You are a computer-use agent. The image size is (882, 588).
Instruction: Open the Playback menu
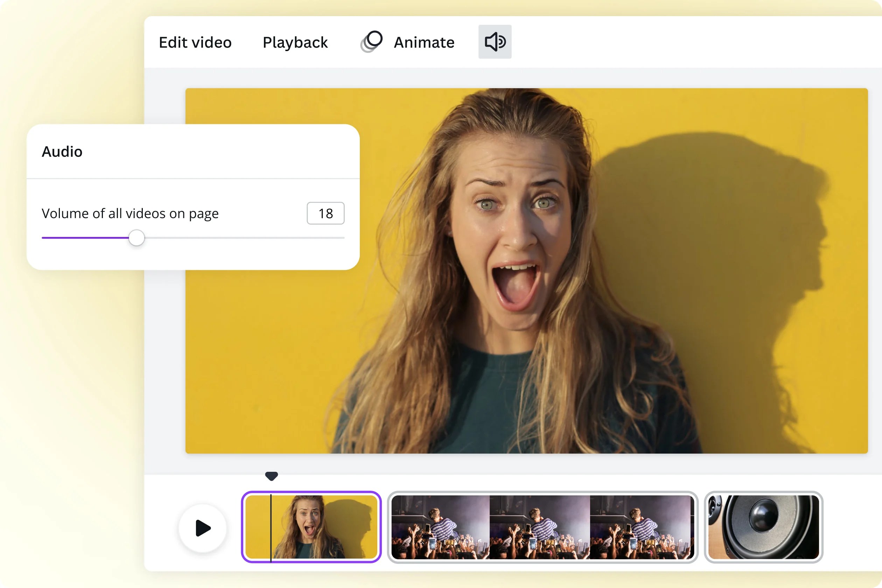(x=295, y=42)
